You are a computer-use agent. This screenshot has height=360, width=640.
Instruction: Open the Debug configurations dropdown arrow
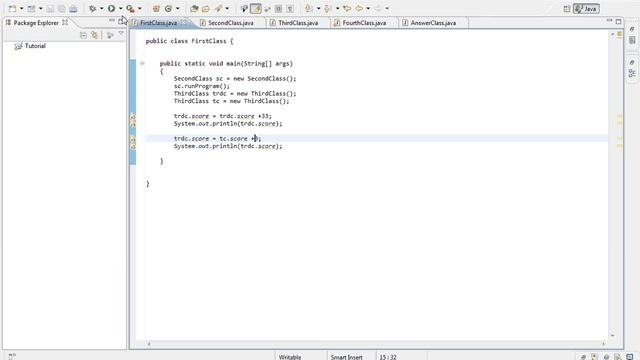pos(101,8)
